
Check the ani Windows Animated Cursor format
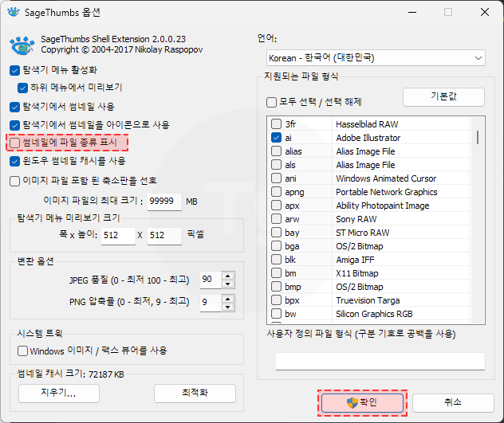[x=276, y=178]
